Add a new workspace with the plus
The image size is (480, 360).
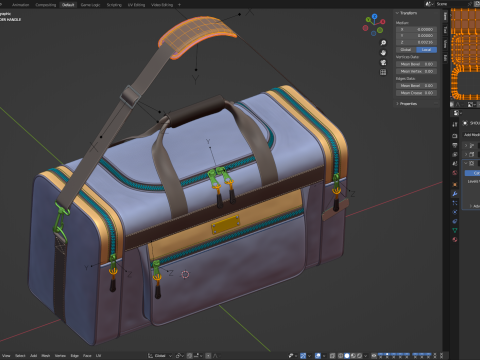coord(179,5)
